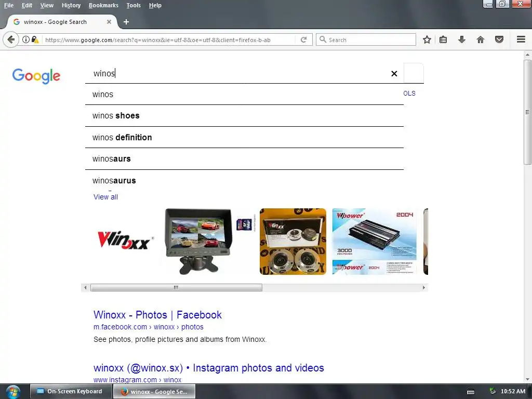Open the downloads arrow icon
Screen dimensions: 532x399
pos(462,39)
